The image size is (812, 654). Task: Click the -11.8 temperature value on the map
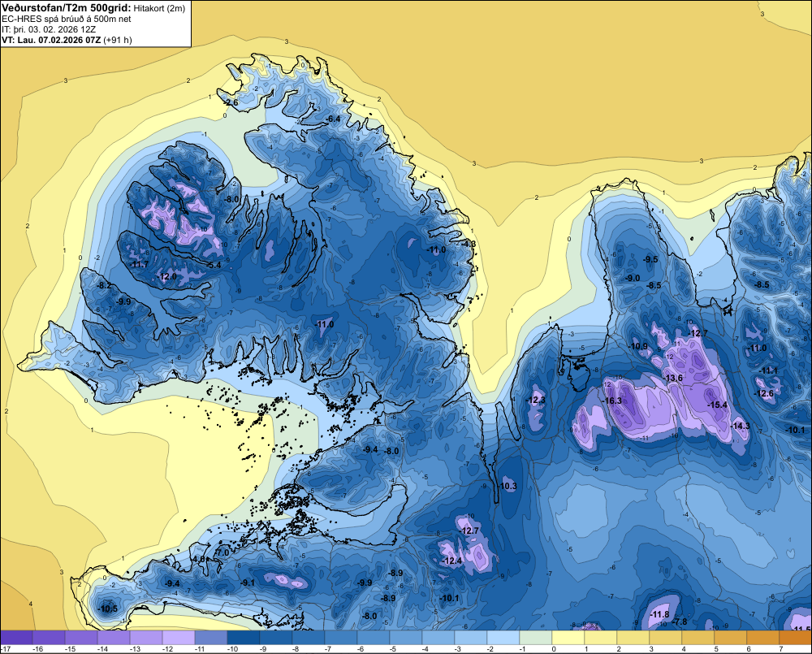point(659,615)
